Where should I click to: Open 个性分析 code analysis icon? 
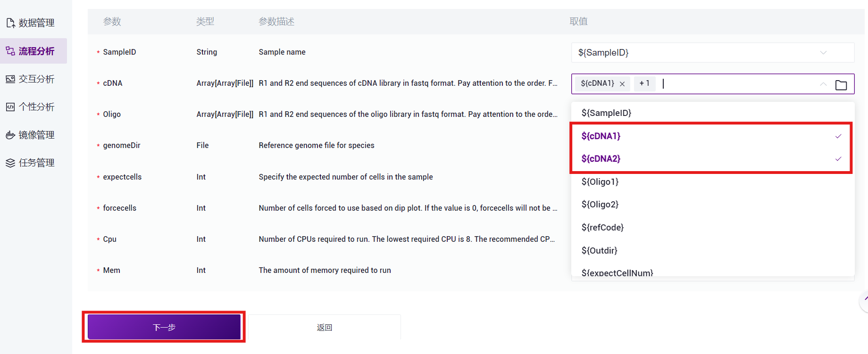coord(10,107)
